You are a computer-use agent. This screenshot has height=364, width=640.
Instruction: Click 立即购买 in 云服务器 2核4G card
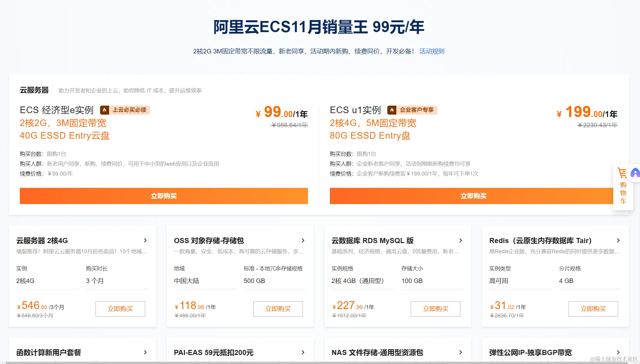[120, 309]
